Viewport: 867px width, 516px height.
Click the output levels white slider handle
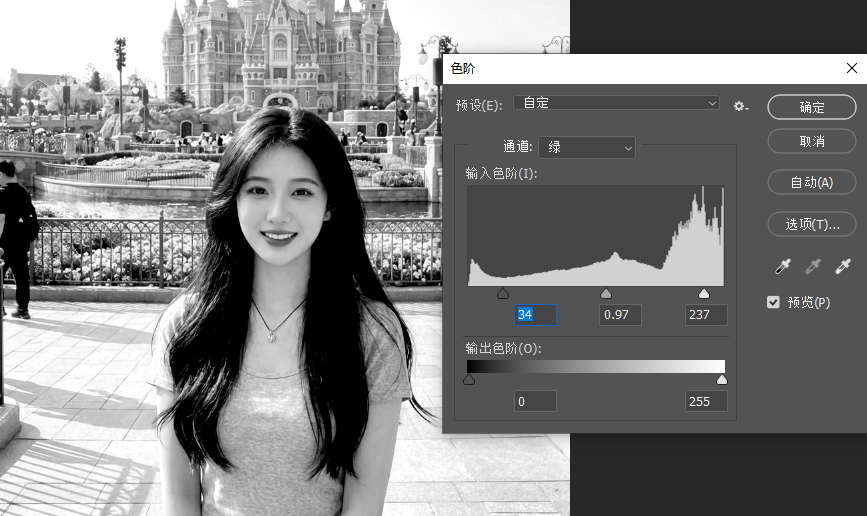[x=722, y=380]
